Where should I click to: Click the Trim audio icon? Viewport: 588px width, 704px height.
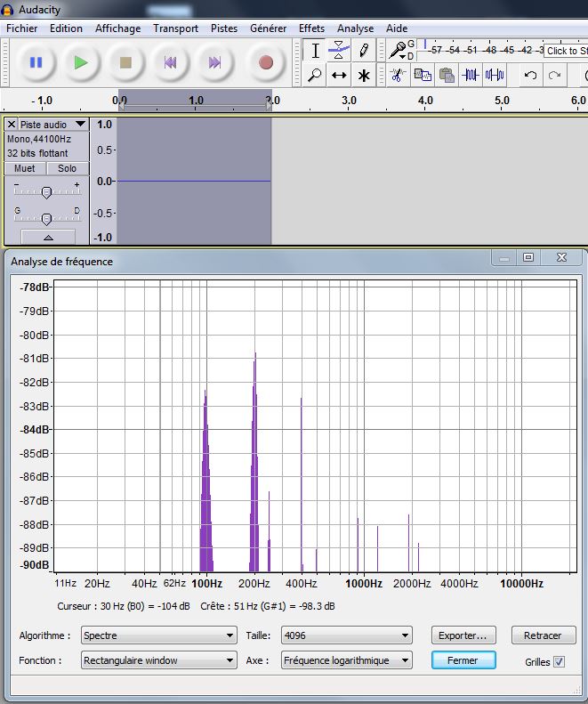471,76
